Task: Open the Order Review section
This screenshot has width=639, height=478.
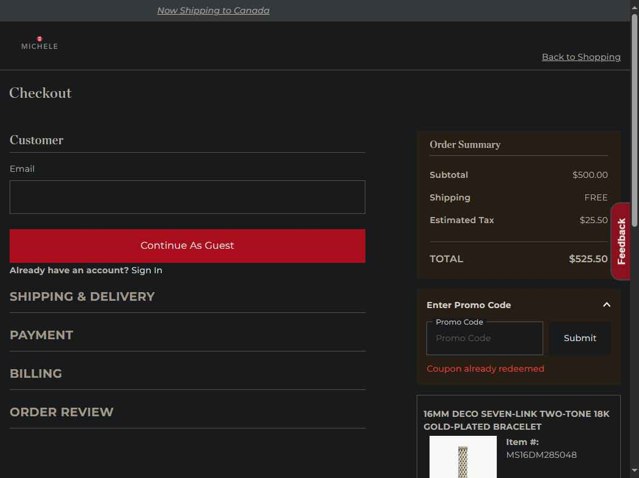Action: [62, 412]
